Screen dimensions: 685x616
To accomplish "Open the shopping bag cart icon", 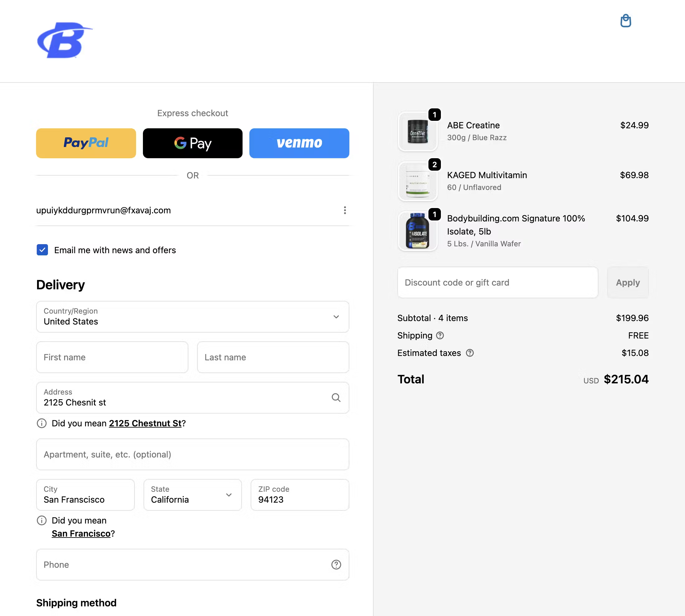I will (626, 21).
